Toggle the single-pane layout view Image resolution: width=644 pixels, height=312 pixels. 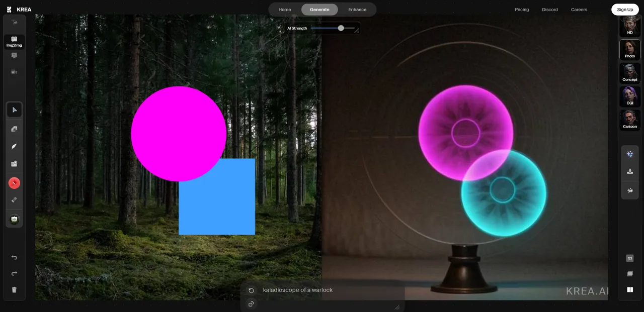pos(630,274)
